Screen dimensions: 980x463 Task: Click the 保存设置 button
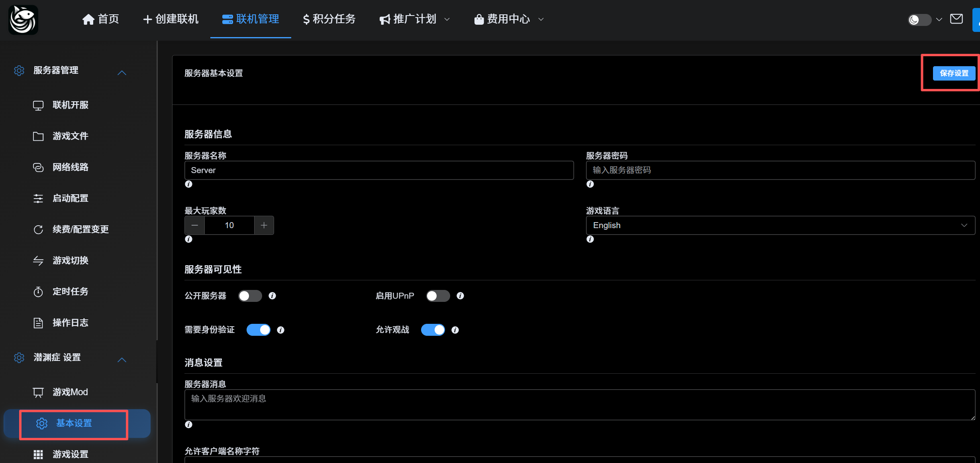[954, 73]
